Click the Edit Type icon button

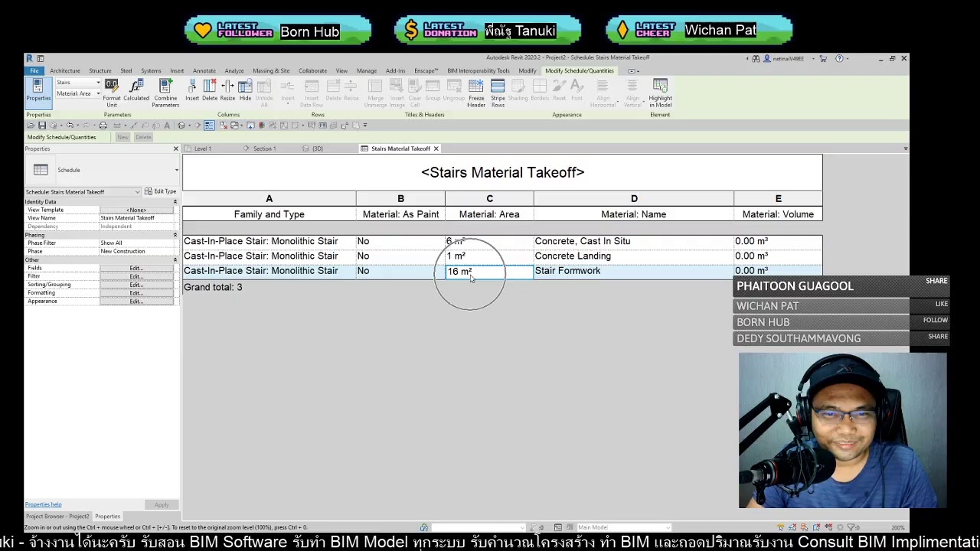(160, 191)
